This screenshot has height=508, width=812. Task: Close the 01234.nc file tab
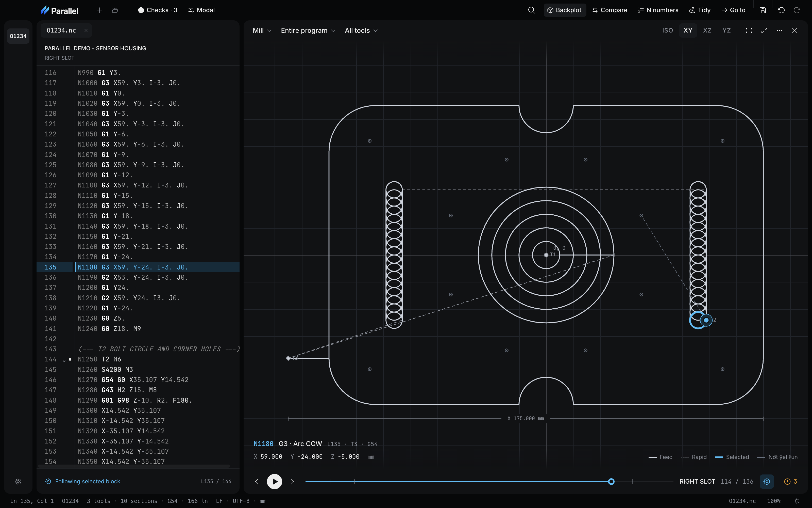pyautogui.click(x=86, y=30)
